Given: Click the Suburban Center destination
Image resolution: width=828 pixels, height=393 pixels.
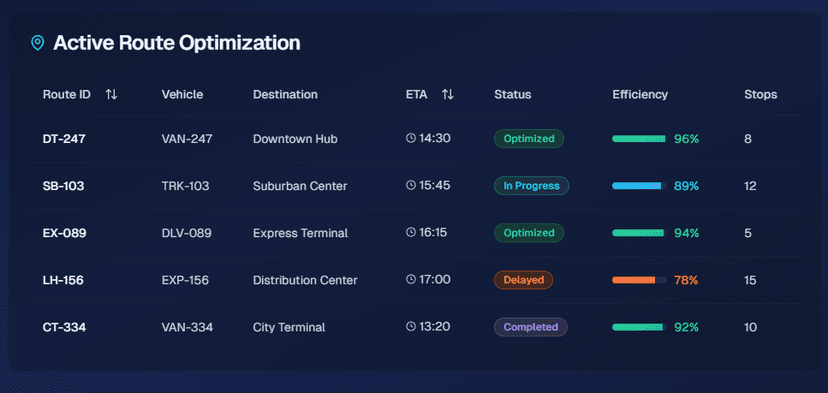Looking at the screenshot, I should [x=300, y=186].
